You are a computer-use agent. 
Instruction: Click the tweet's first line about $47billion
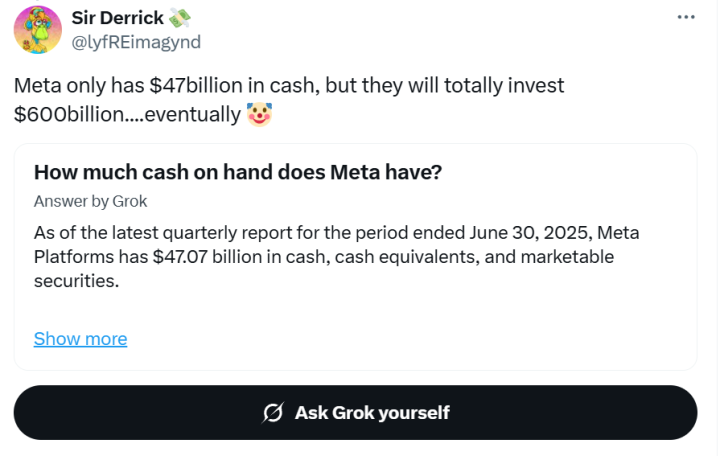click(289, 86)
